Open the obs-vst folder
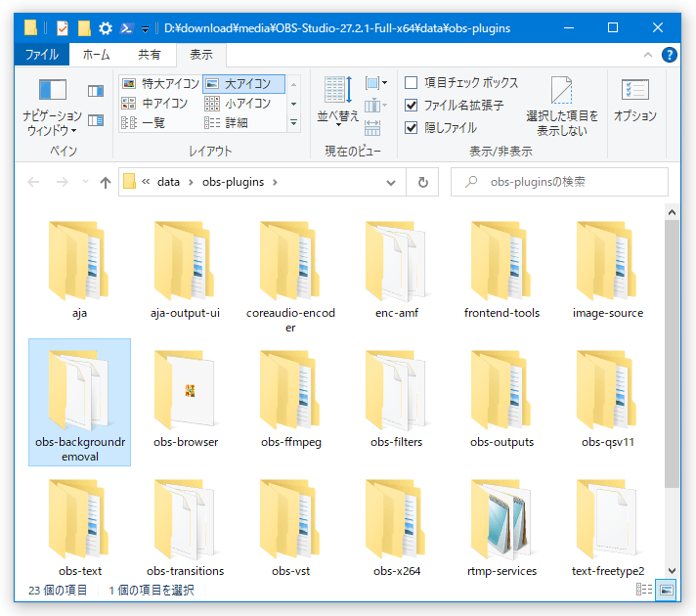Image resolution: width=696 pixels, height=616 pixels. [290, 528]
